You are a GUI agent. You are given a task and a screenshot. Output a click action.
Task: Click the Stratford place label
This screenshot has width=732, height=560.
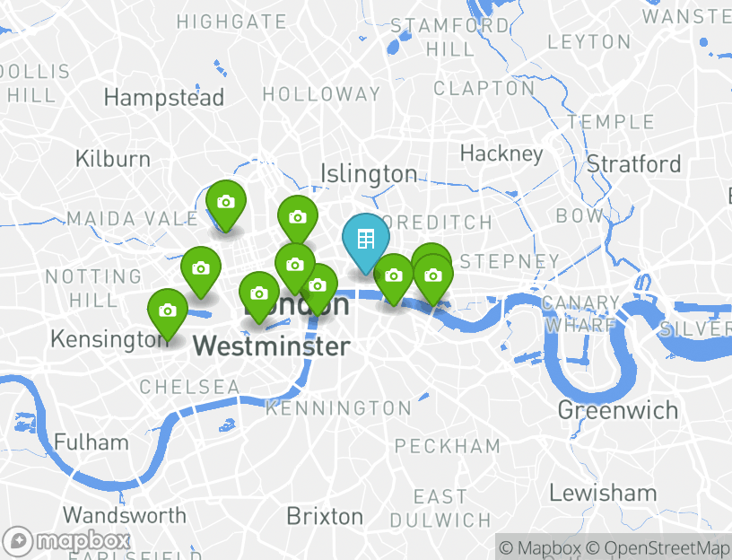633,164
